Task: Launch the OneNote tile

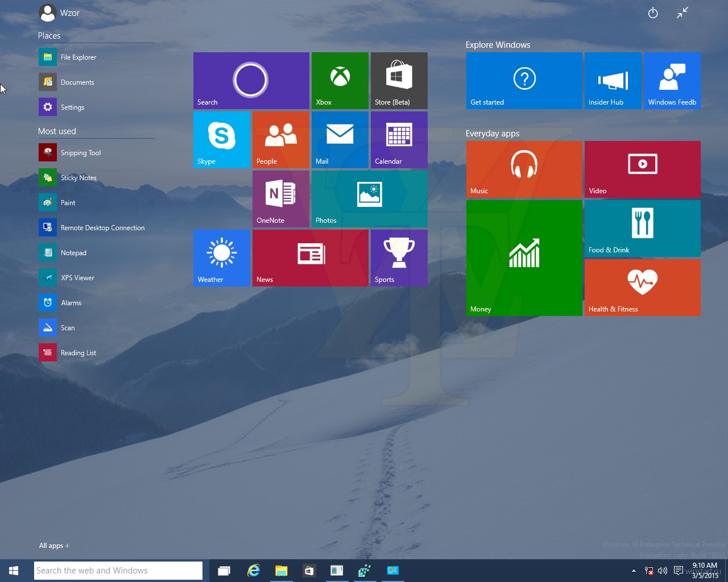Action: click(281, 199)
